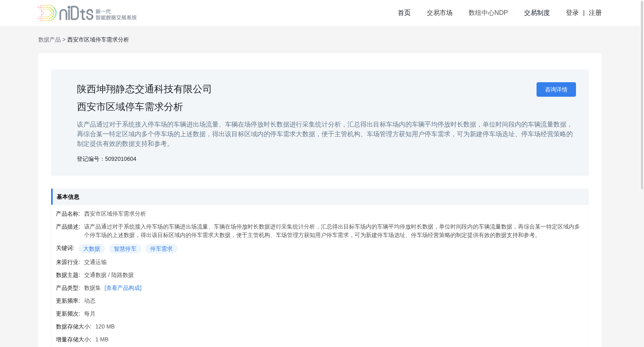Click the 注册 link
Screen dimensions: 644x347
pyautogui.click(x=595, y=13)
